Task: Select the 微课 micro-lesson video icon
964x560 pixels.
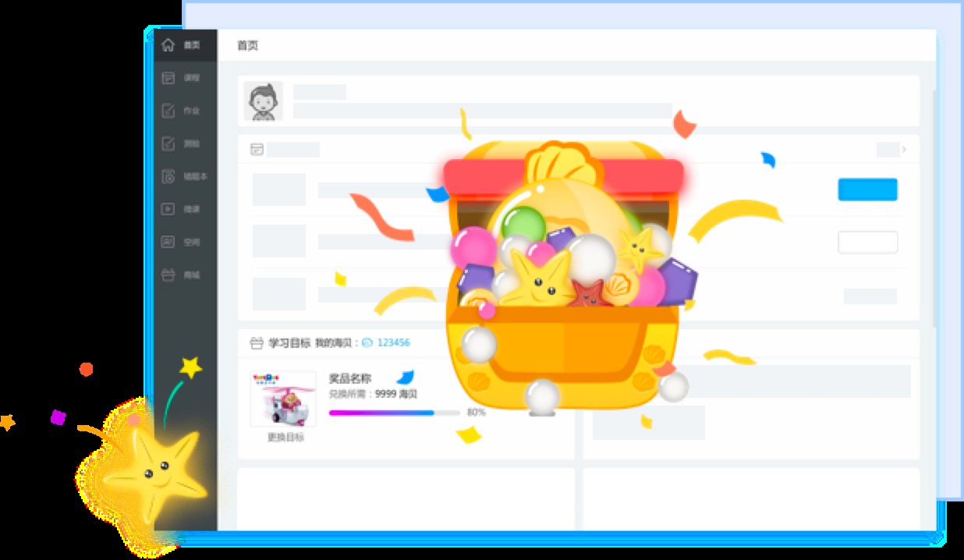Action: 168,209
